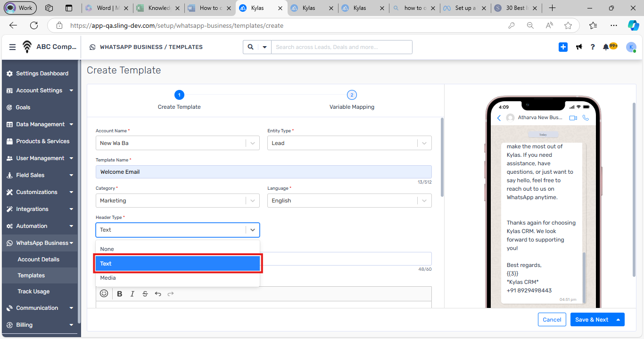
Task: Open the user profile avatar K
Action: point(631,47)
